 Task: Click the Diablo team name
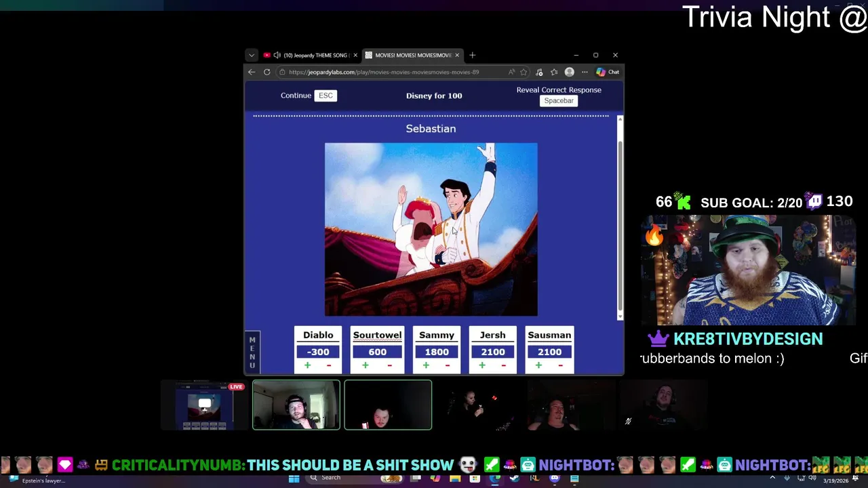click(318, 335)
